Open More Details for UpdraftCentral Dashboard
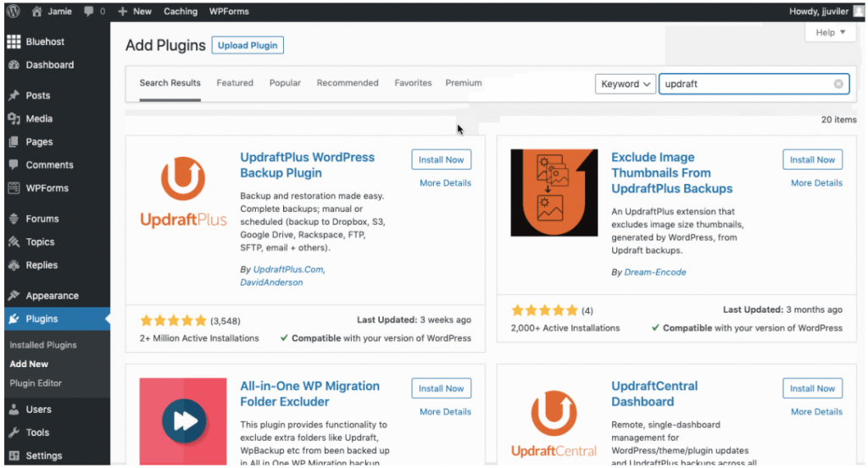The image size is (868, 468). pyautogui.click(x=816, y=411)
